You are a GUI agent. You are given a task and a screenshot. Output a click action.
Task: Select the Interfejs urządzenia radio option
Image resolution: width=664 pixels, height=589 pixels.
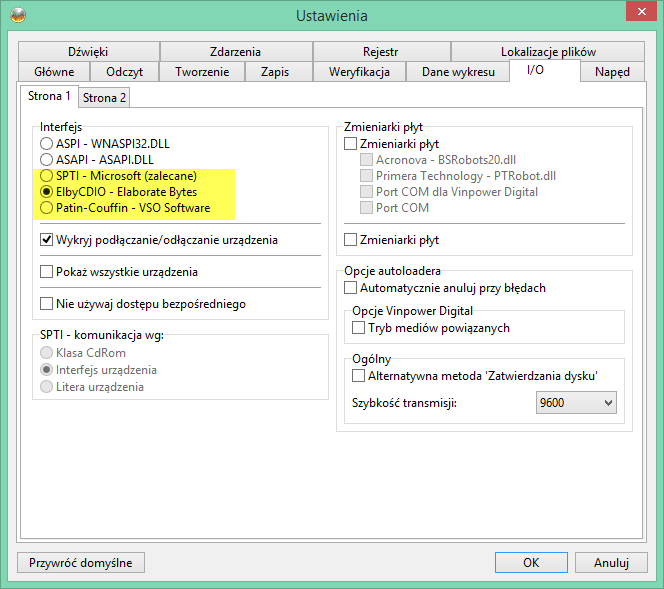pos(98,370)
